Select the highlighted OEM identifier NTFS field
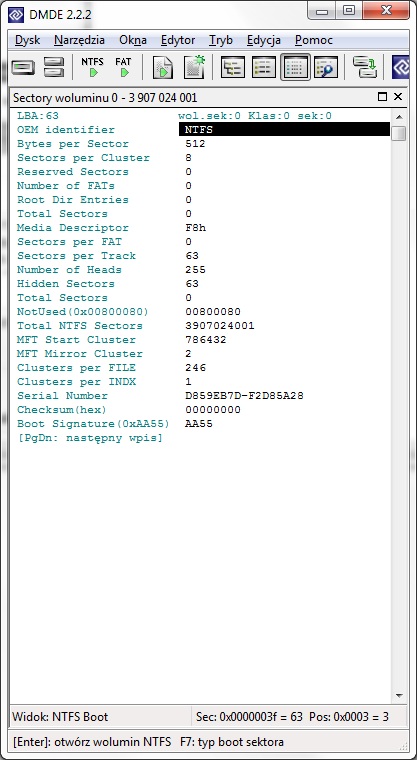Viewport: 417px width, 760px height. (284, 129)
